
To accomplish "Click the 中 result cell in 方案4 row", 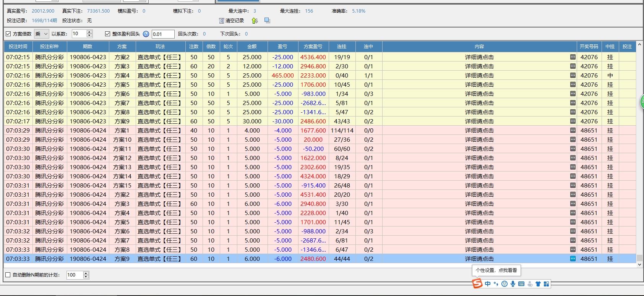I will pyautogui.click(x=610, y=75).
